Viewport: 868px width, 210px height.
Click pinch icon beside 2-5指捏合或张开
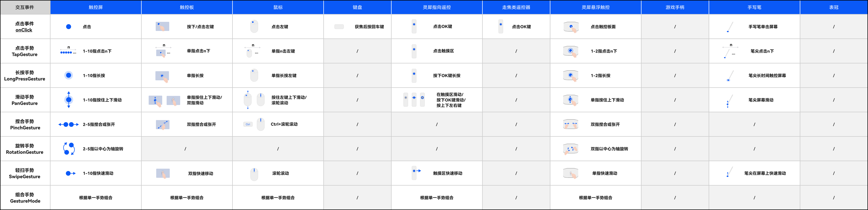[x=69, y=124]
